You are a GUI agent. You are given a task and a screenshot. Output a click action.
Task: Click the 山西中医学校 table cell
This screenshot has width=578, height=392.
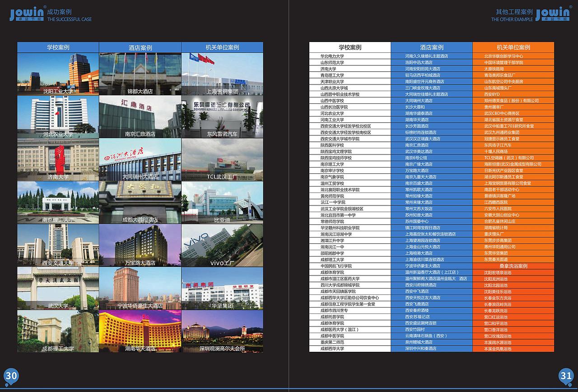click(x=350, y=100)
